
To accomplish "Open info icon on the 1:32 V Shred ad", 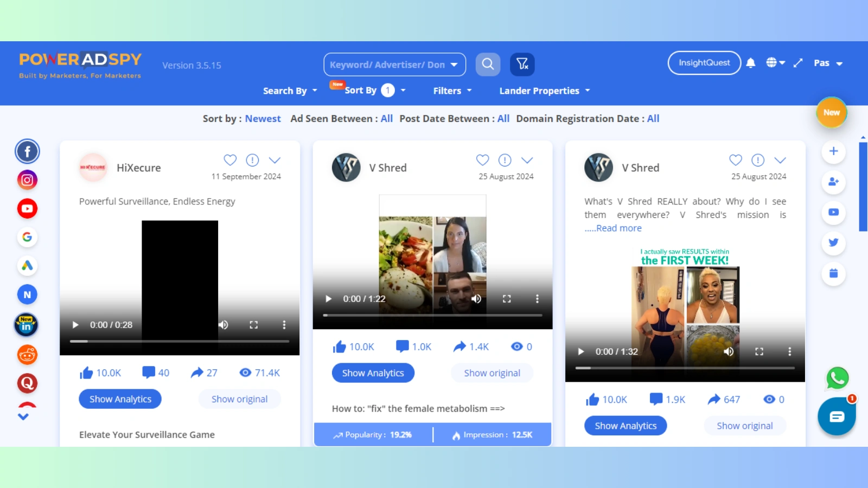I will point(758,160).
